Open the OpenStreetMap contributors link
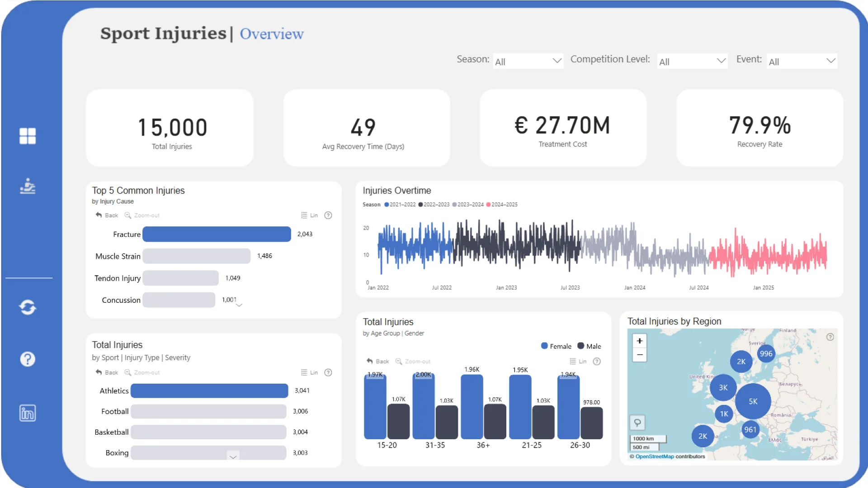 click(x=655, y=456)
